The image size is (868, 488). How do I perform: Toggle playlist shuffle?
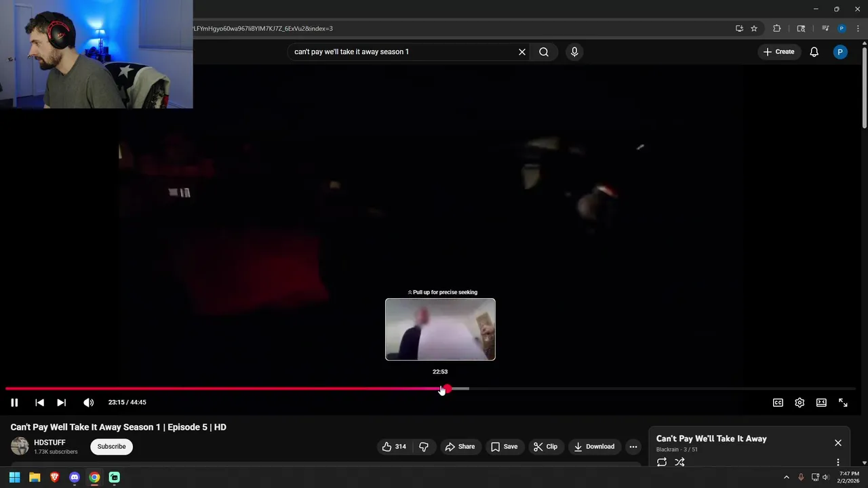(679, 462)
